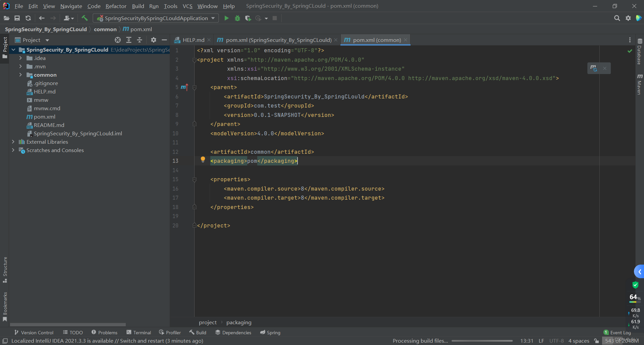Image resolution: width=644 pixels, height=345 pixels.
Task: Click Processing build files progress bar
Action: [x=482, y=341]
